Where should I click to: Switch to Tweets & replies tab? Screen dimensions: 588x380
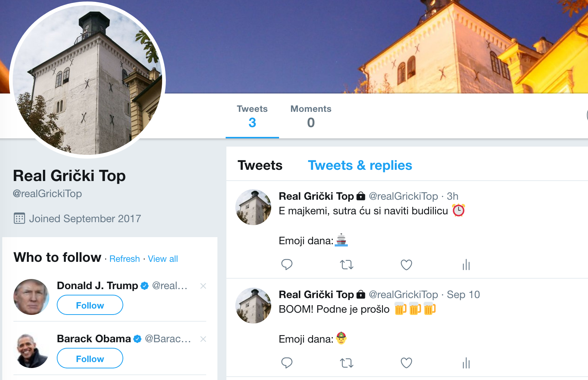click(360, 165)
